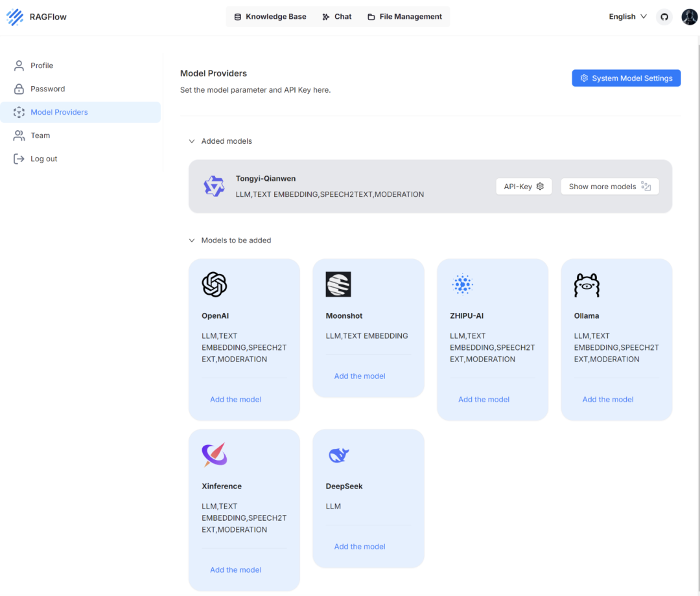Screen dimensions: 700x596
Task: Click Moonshot's LLM,TEXT EMBEDDING tags
Action: (367, 336)
